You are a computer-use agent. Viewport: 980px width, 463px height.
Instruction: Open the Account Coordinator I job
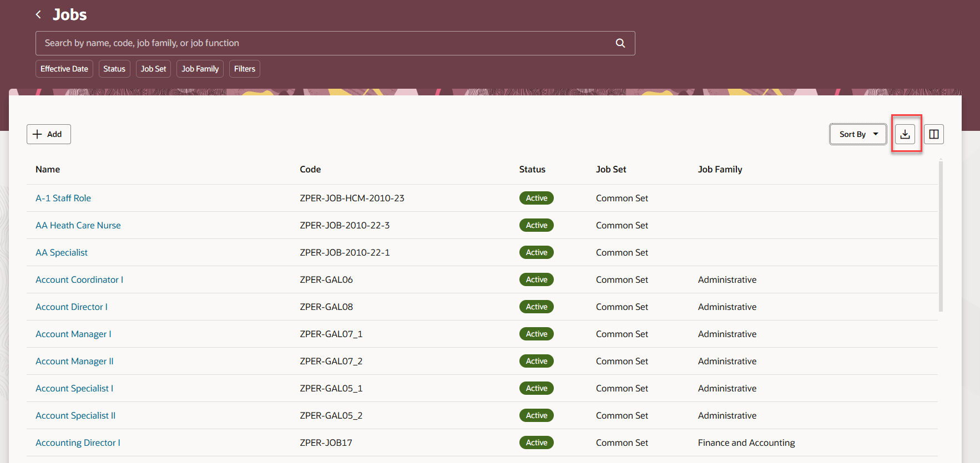point(79,279)
